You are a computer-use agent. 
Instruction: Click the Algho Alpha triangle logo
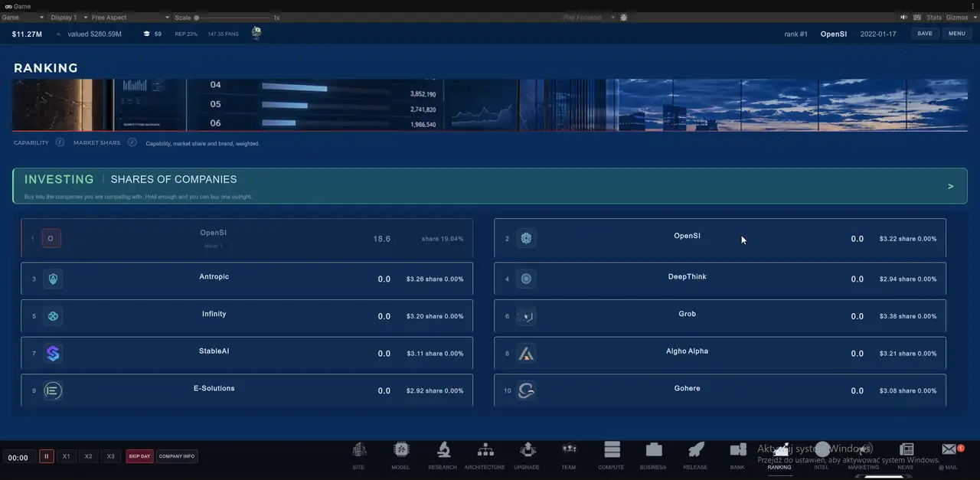[x=526, y=354]
